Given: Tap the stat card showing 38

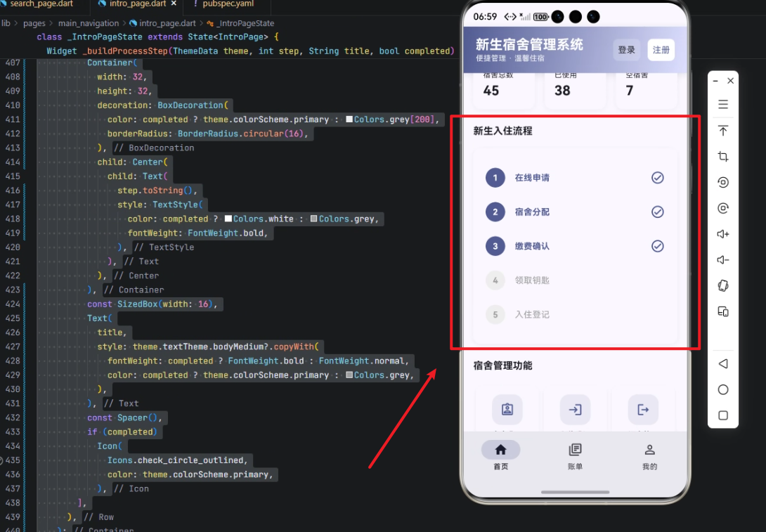Looking at the screenshot, I should point(575,89).
